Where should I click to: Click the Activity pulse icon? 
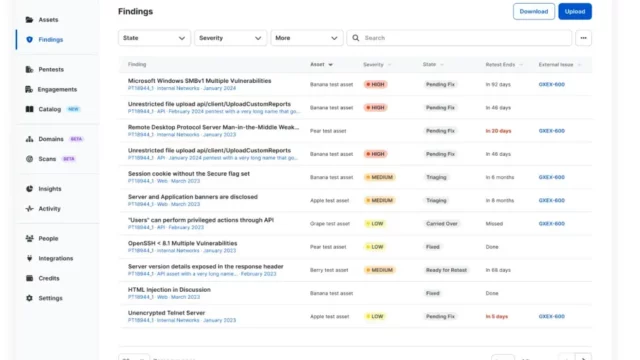tap(29, 209)
